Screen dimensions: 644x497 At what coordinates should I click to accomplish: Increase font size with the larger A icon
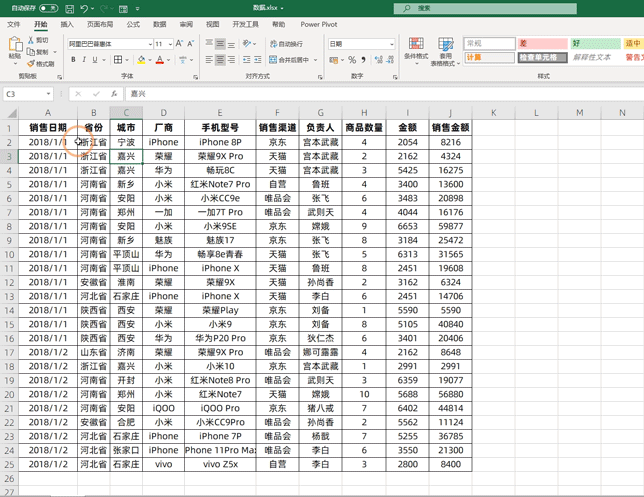tap(179, 44)
